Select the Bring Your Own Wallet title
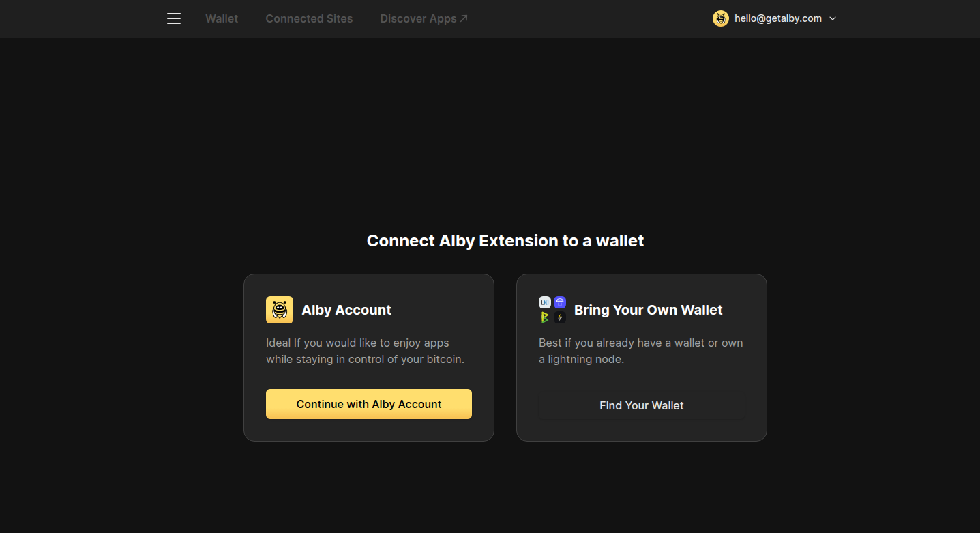Screen dimensions: 980x533 (649, 310)
